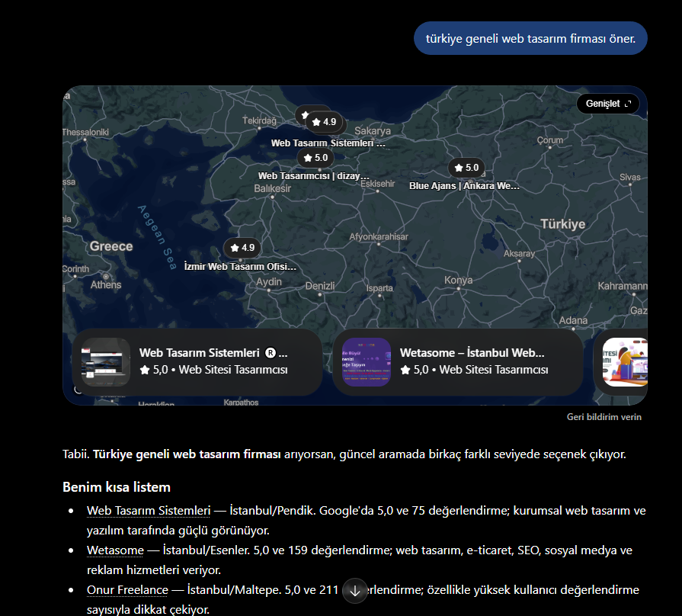The height and width of the screenshot is (616, 682).
Task: Click the map label 'İzmir Web Tasarım Ofisi...'
Action: (x=240, y=266)
